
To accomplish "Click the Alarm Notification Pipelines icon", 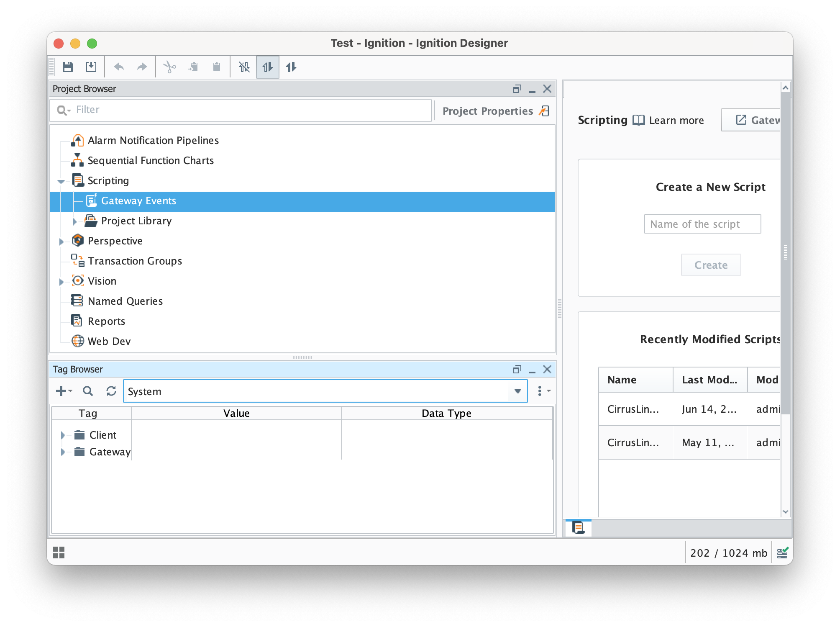I will 77,140.
